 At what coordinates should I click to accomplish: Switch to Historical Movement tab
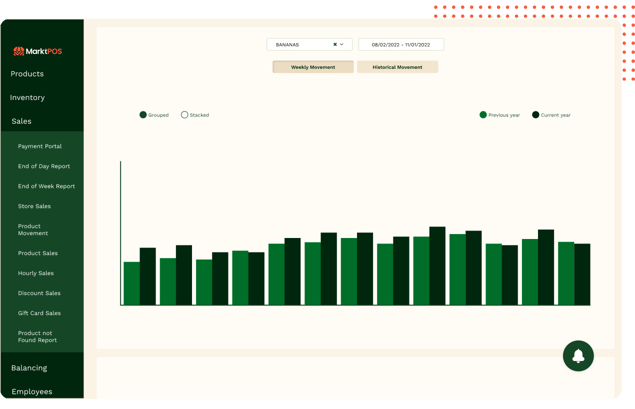(397, 67)
